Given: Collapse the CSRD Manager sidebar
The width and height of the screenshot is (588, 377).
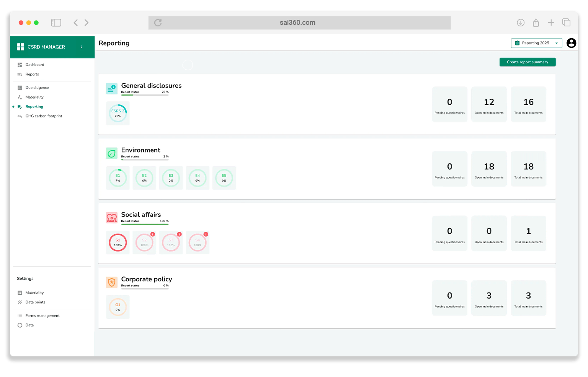Looking at the screenshot, I should (x=81, y=47).
